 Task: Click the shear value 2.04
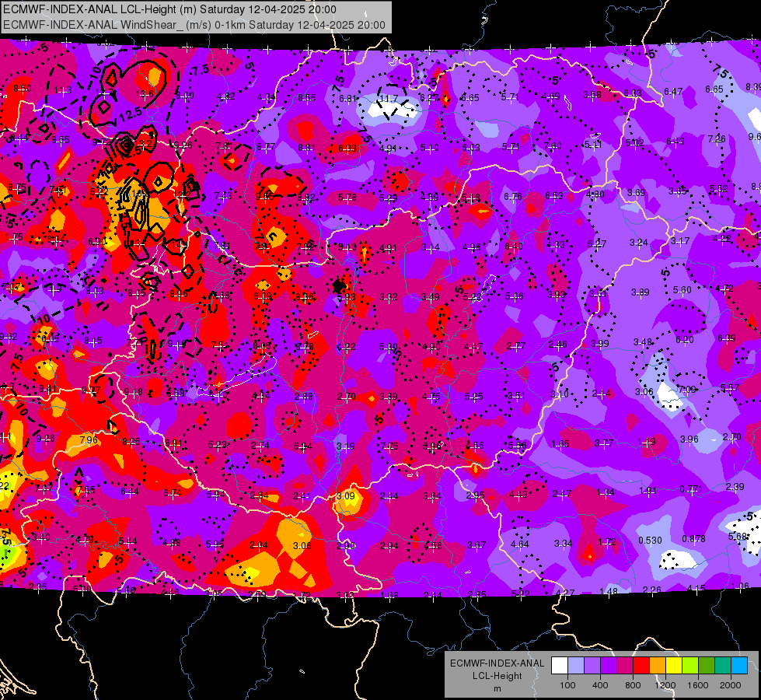(259, 545)
